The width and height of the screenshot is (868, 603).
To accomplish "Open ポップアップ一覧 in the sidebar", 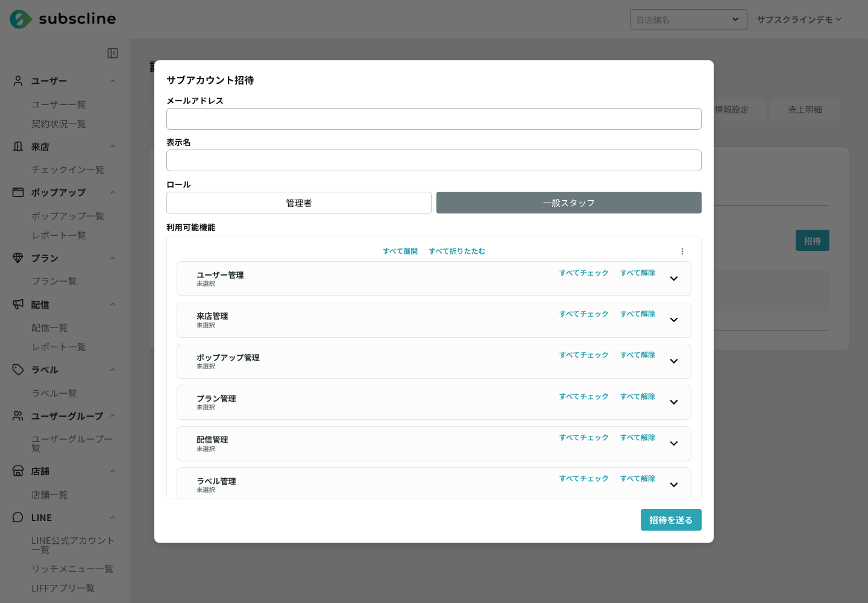I will pos(68,216).
